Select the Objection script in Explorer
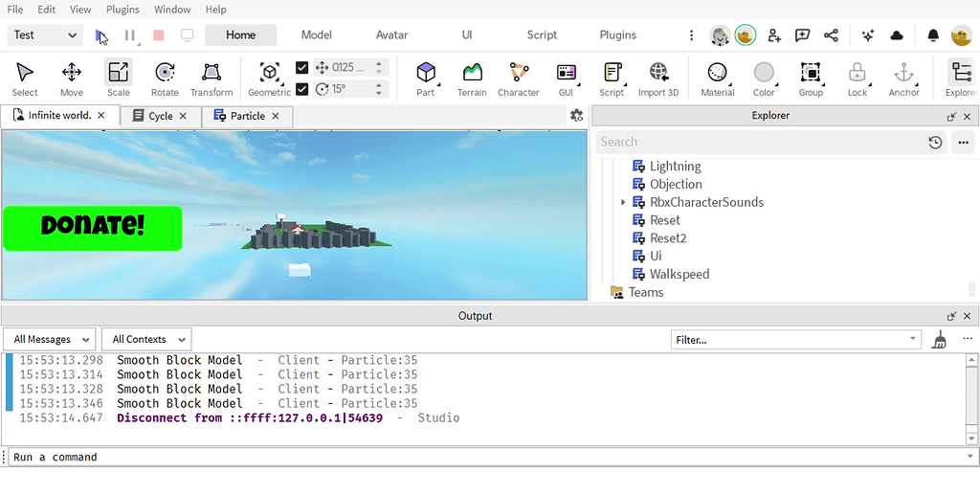Screen dimensions: 980x495 click(x=676, y=185)
